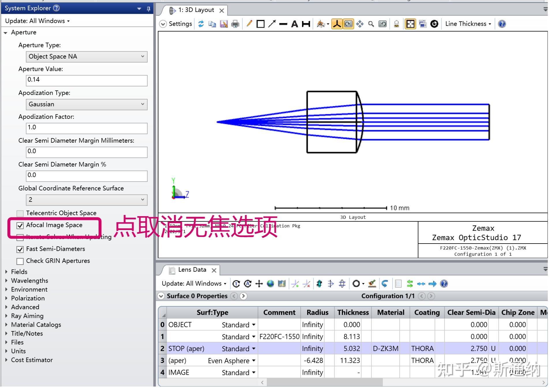The image size is (555, 392).
Task: Click the blue right arrow in Lens Data toolbar
Action: coord(432,284)
